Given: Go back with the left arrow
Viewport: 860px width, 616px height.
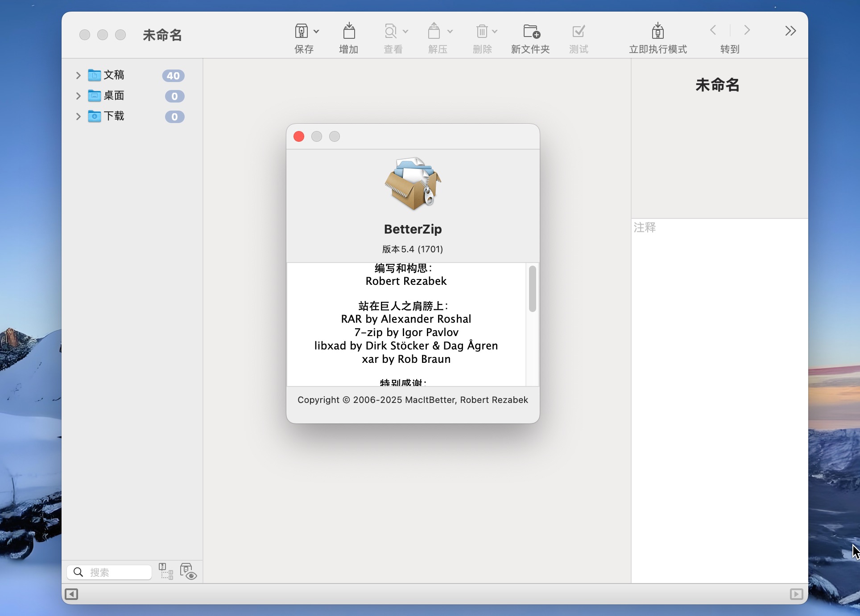Looking at the screenshot, I should click(713, 30).
